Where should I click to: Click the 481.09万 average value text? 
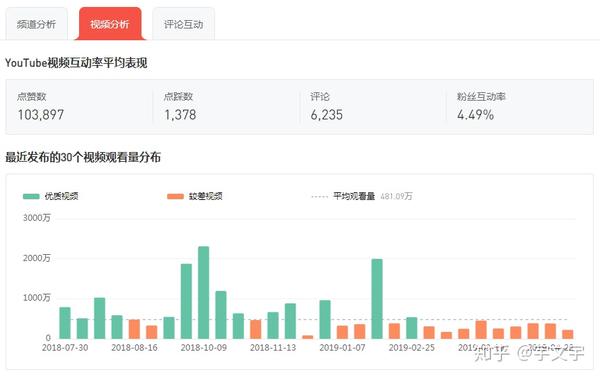pyautogui.click(x=396, y=196)
